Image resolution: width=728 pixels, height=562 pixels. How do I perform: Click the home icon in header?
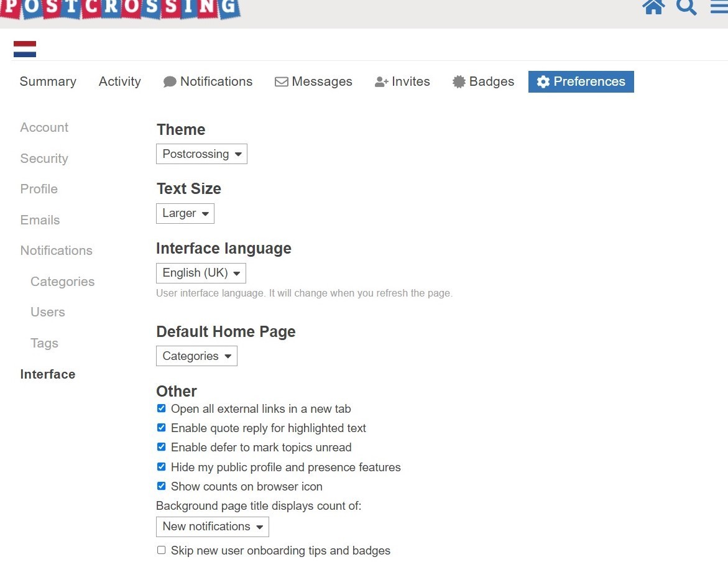pos(653,7)
